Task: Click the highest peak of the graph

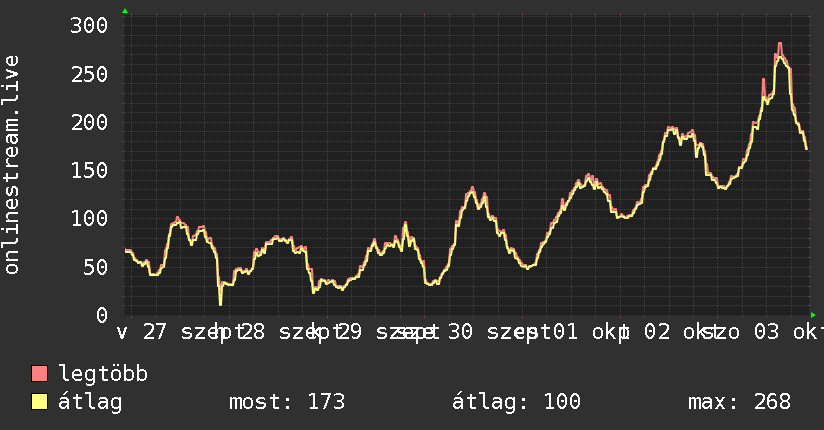Action: pyautogui.click(x=780, y=45)
